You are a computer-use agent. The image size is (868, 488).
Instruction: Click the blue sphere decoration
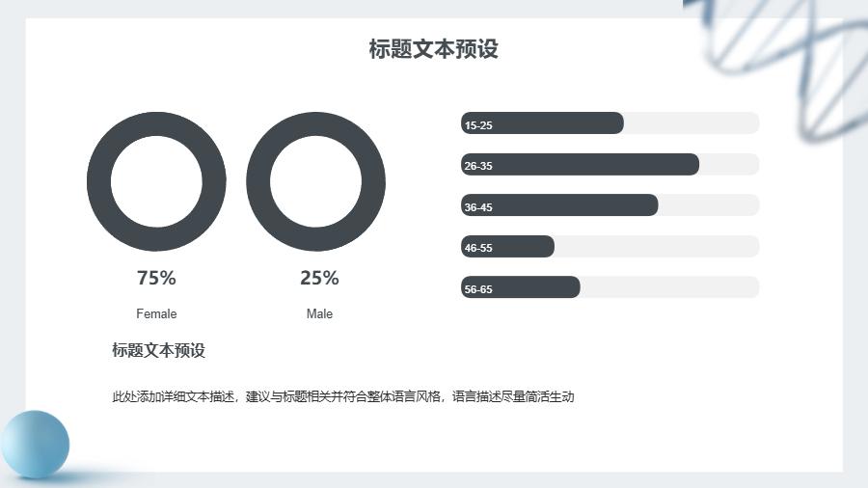point(35,445)
